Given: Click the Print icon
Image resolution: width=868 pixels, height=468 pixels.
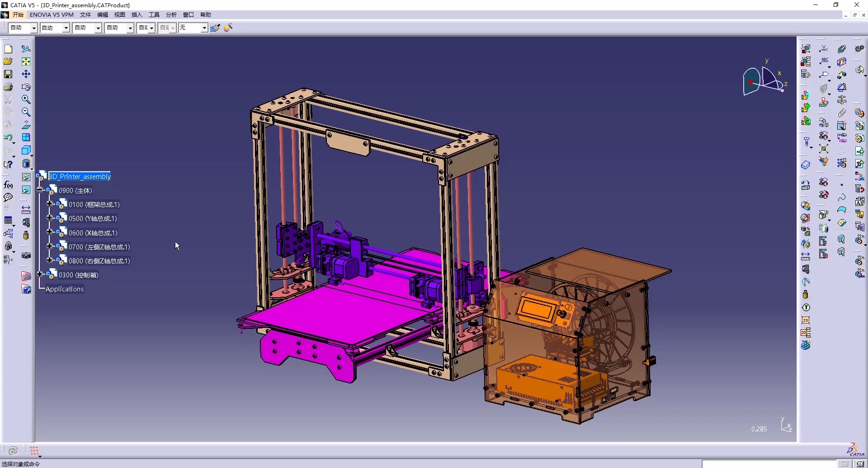Looking at the screenshot, I should (x=8, y=87).
